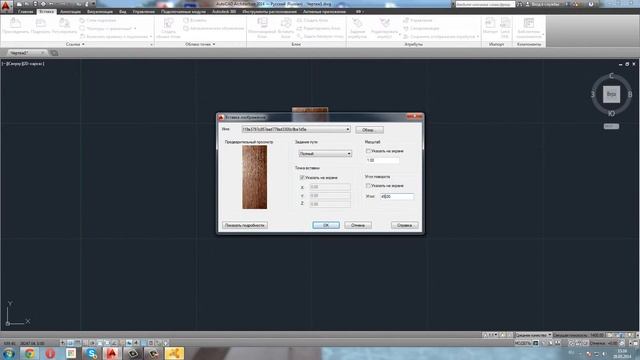Click OK in the insert image dialog
Image resolution: width=640 pixels, height=360 pixels.
326,225
